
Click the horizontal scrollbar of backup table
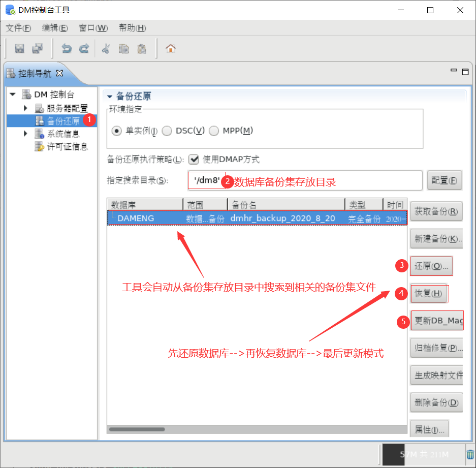(x=137, y=429)
